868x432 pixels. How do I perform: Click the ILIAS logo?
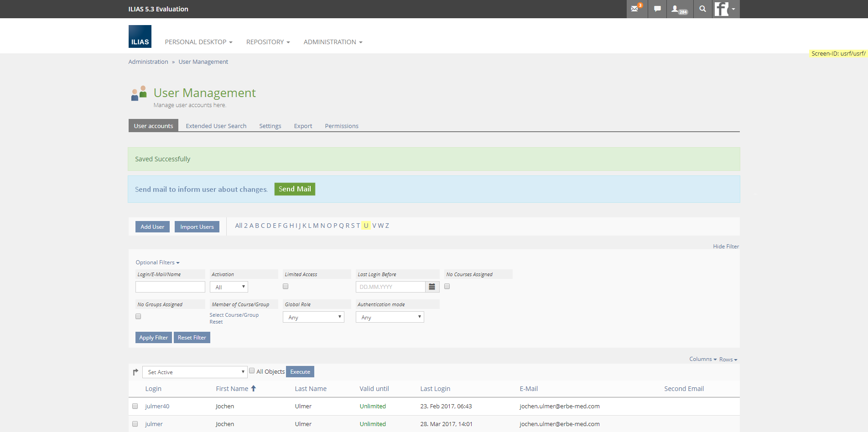tap(140, 36)
